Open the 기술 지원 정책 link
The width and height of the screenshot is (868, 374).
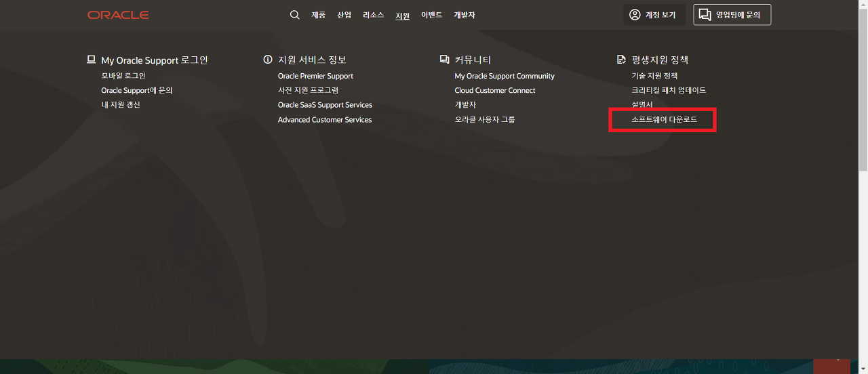[x=654, y=76]
